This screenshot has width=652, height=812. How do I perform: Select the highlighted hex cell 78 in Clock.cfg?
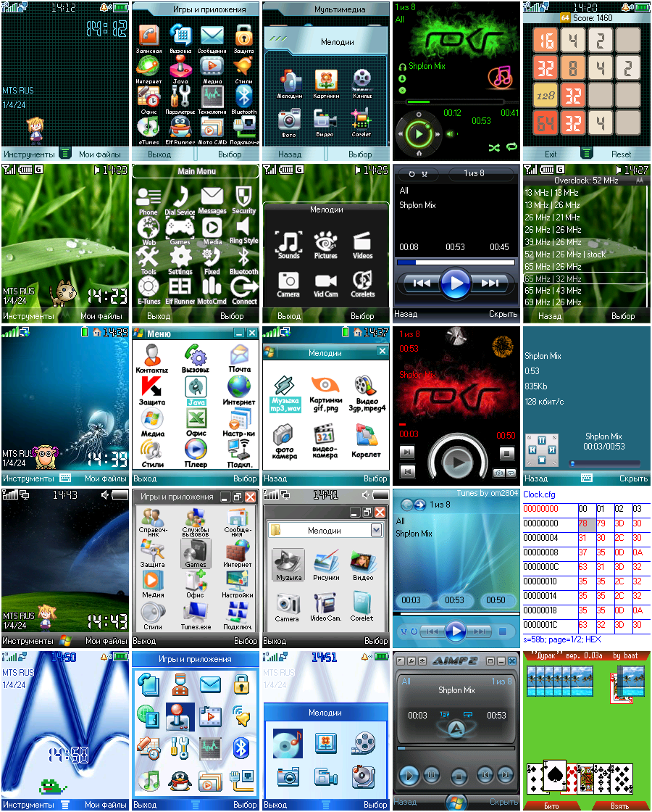point(586,523)
